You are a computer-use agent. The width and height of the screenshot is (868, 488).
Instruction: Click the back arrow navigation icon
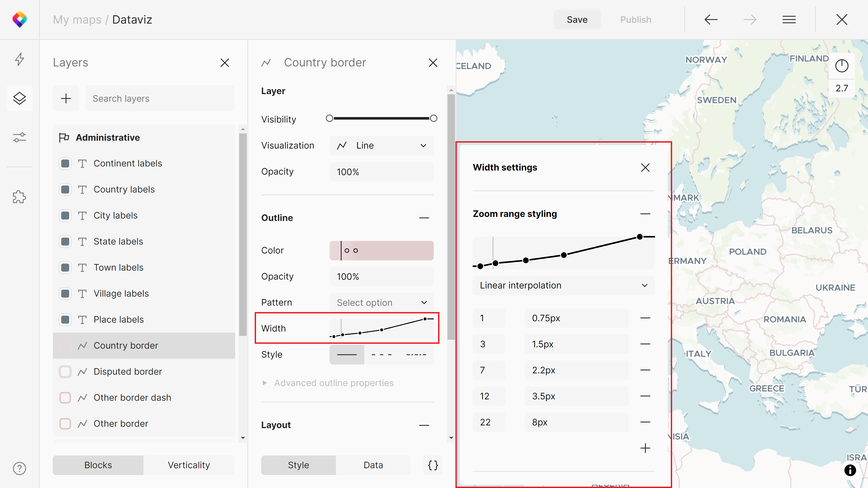(x=710, y=19)
